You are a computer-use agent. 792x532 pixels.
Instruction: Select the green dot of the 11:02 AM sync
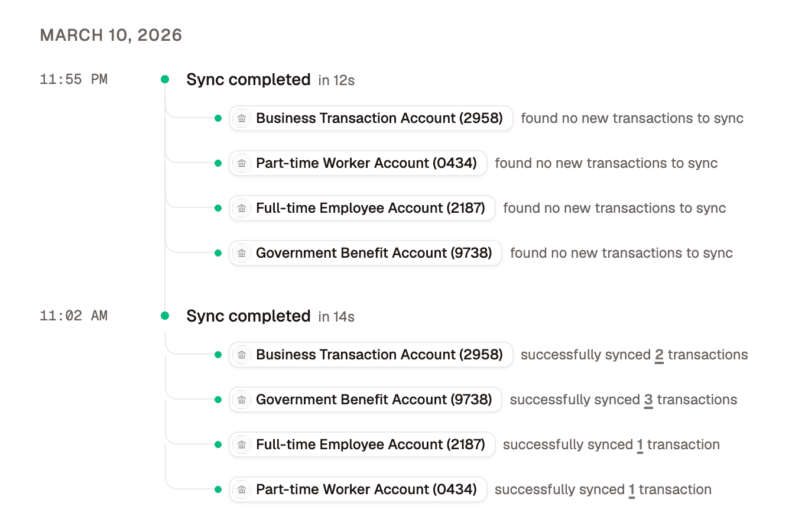(x=165, y=316)
